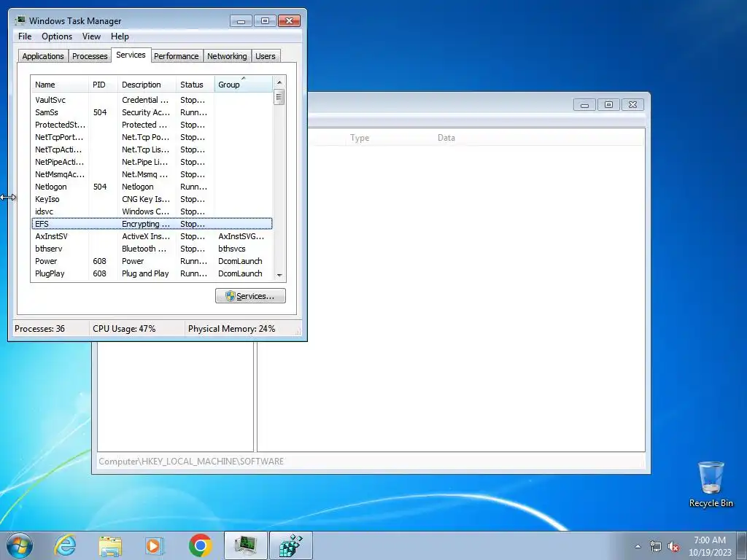Open the Help menu
Viewport: 747px width, 560px height.
pos(120,36)
